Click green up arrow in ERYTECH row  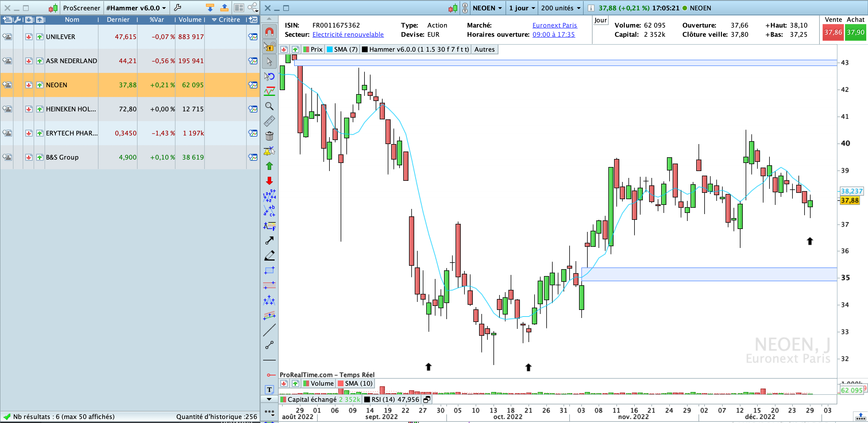coord(40,133)
